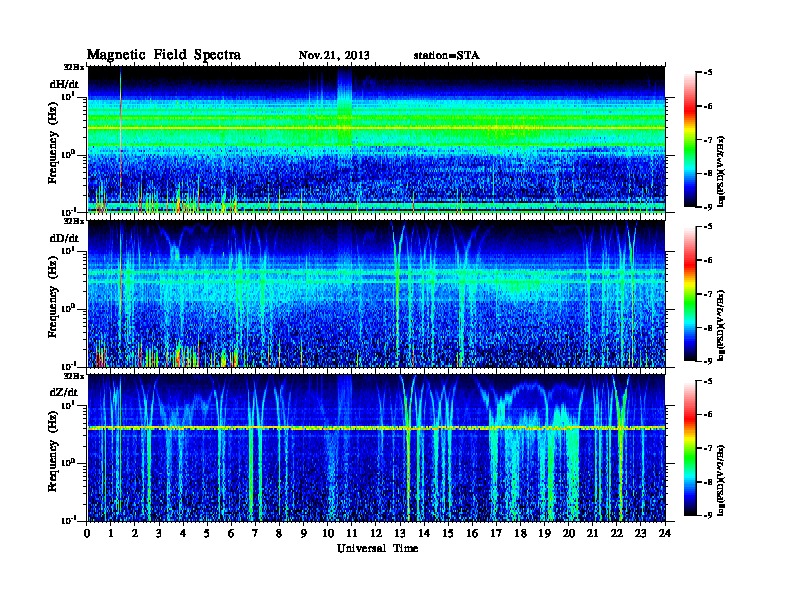Click the dD/dt spectrogram plot area

376,294
